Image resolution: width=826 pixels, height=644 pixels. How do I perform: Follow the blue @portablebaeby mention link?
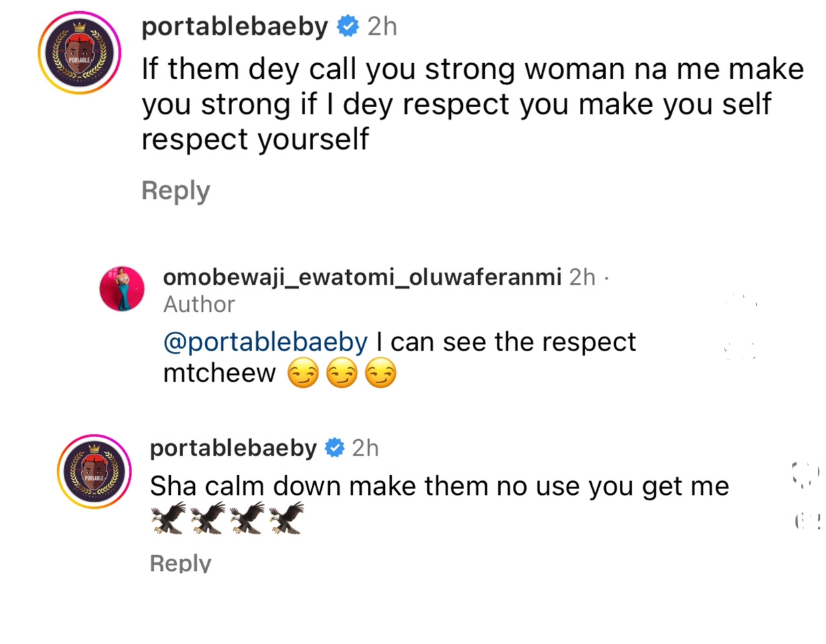click(x=265, y=342)
